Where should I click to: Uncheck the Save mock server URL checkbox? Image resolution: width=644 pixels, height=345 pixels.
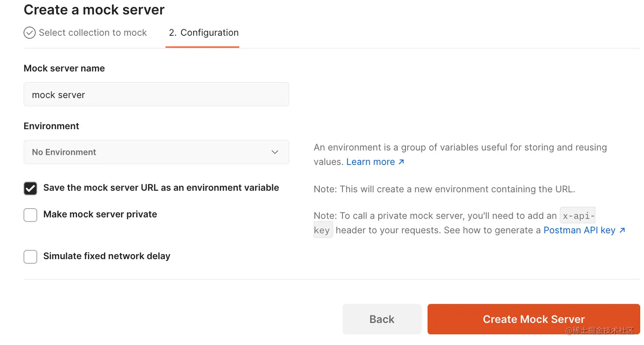(x=30, y=188)
